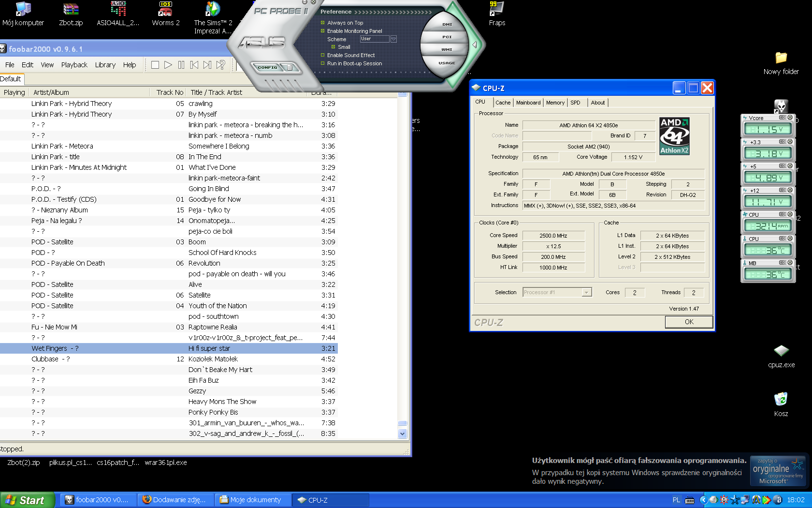Screen dimensions: 812x508
Task: Switch to the Cache tab in CPU-Z
Action: [503, 103]
